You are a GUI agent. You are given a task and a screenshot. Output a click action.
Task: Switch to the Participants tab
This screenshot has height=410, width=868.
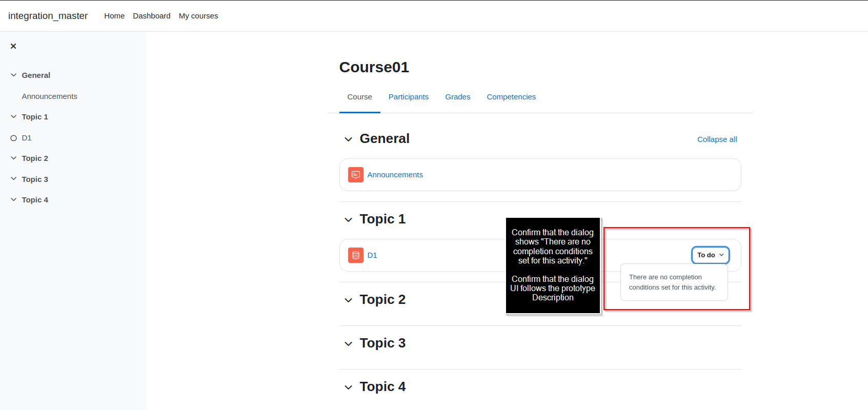409,97
